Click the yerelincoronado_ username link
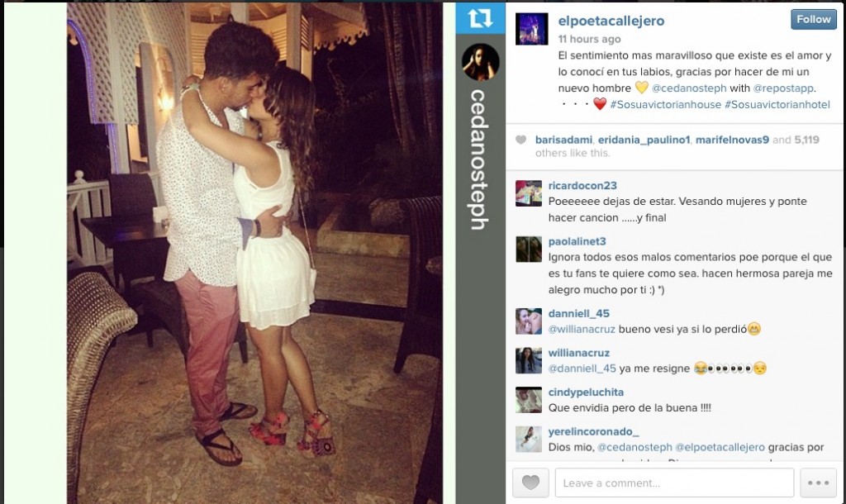Image resolution: width=846 pixels, height=504 pixels. (593, 431)
